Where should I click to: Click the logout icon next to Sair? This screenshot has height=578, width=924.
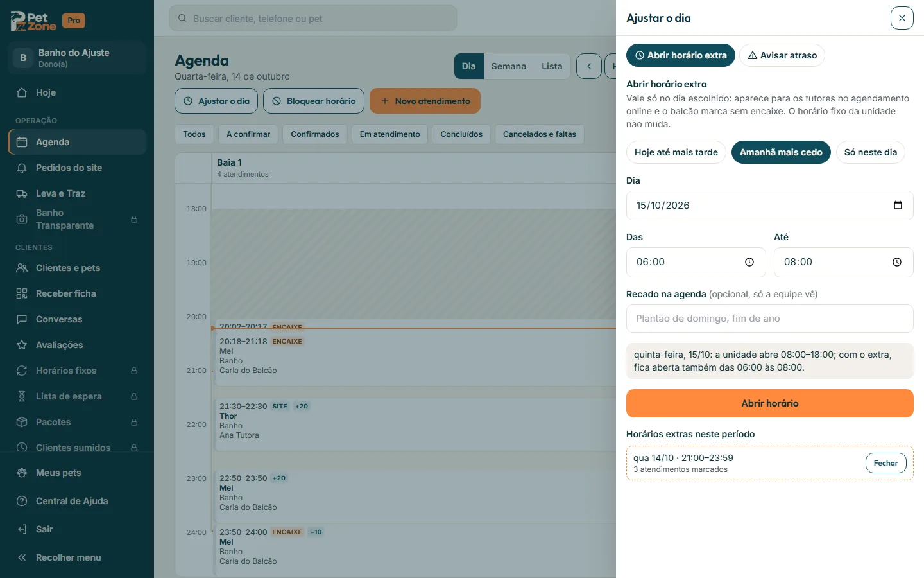22,529
